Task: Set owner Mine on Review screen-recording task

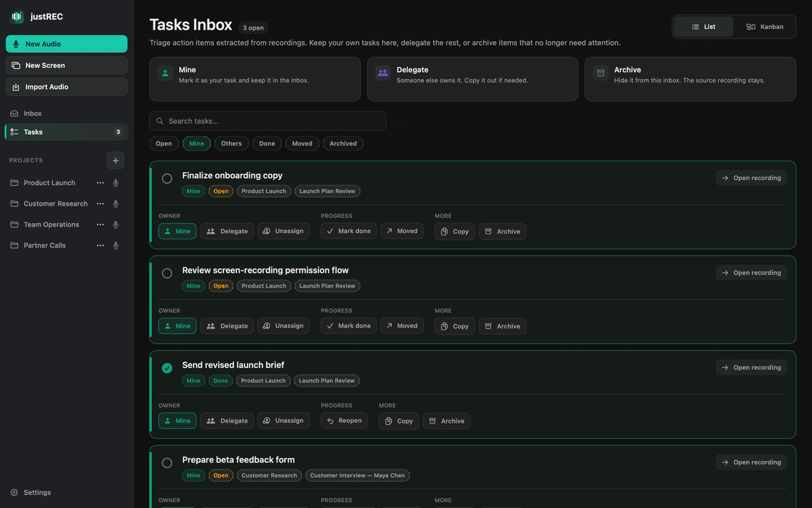Action: 178,326
